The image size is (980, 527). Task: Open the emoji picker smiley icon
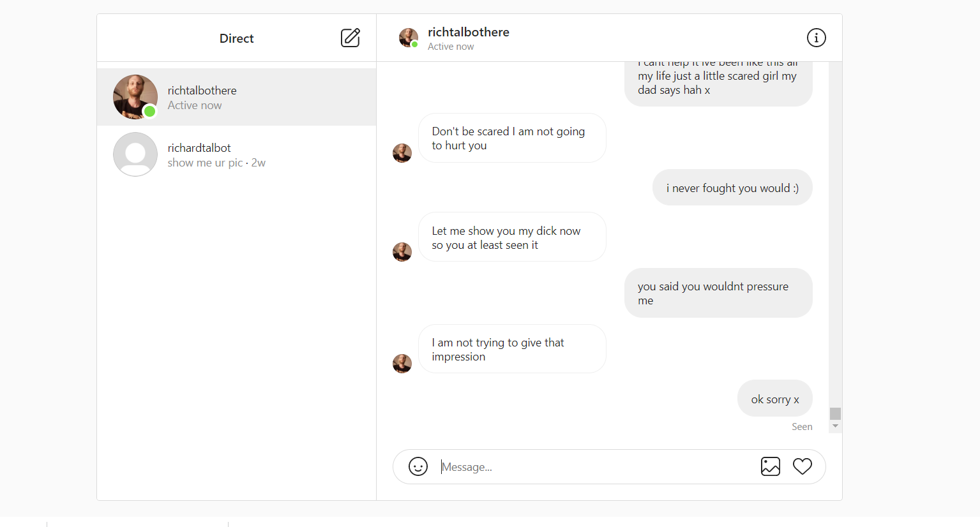[x=418, y=466]
